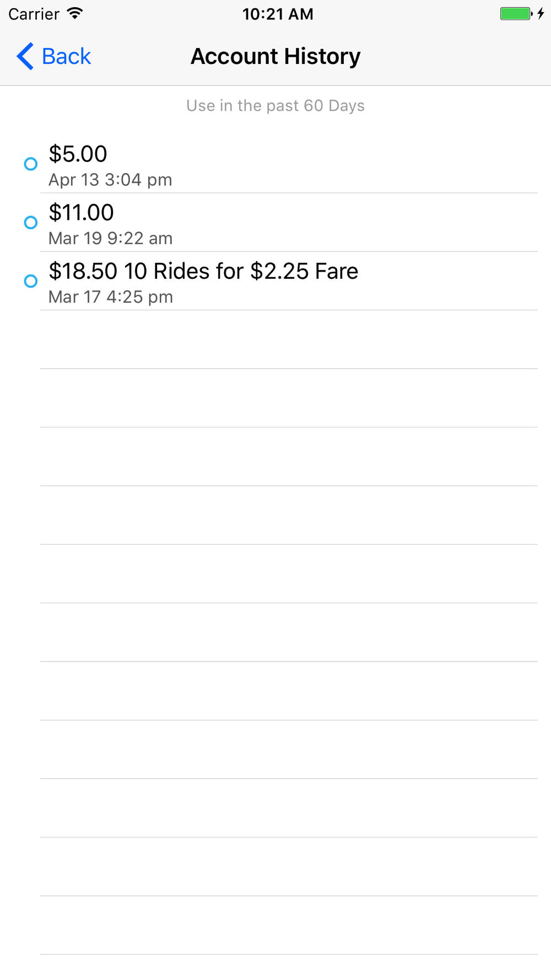
Task: Tap the Back text label
Action: [x=66, y=56]
